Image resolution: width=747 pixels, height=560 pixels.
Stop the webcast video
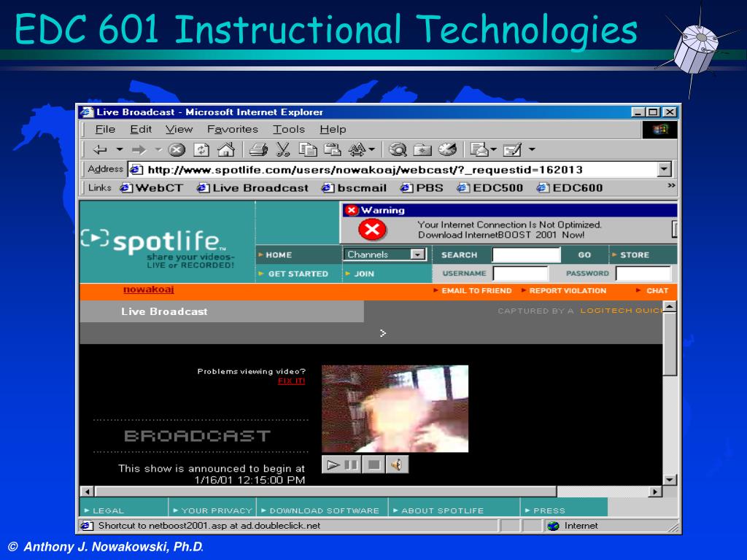tap(374, 464)
